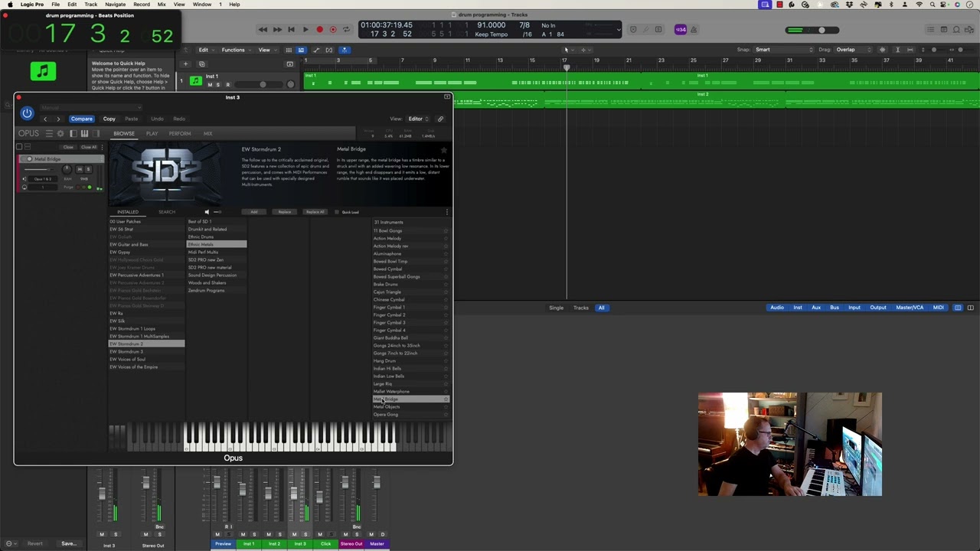
Task: Adjust the browser preview volume slider
Action: pos(217,212)
